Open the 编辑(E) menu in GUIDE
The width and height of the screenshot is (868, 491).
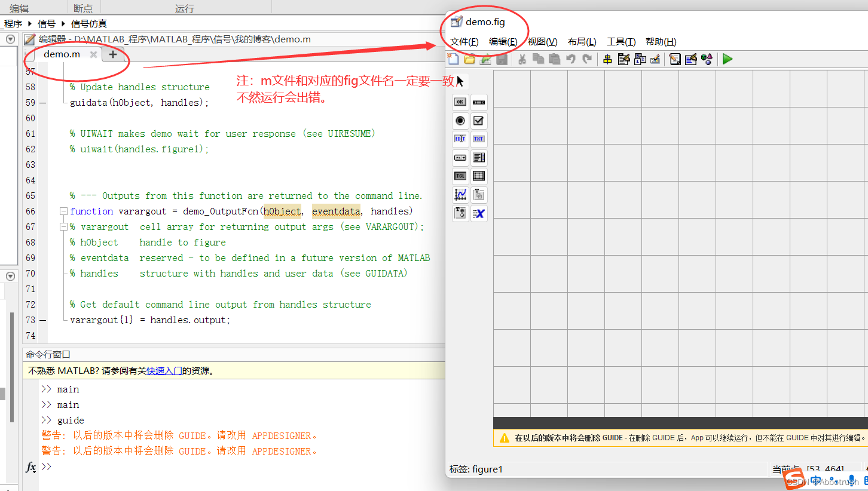[503, 42]
